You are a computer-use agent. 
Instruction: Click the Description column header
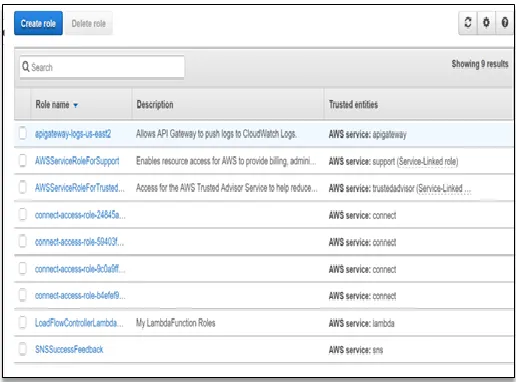[x=155, y=105]
